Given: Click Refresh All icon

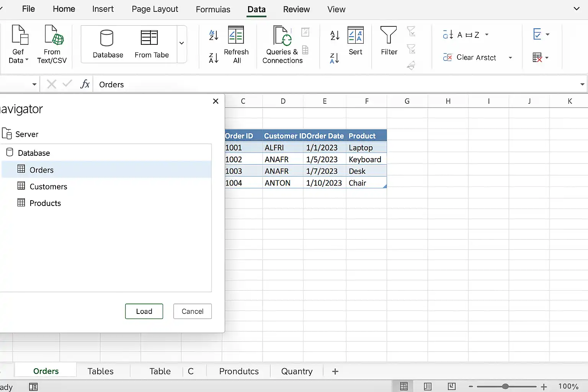Looking at the screenshot, I should pos(236,35).
